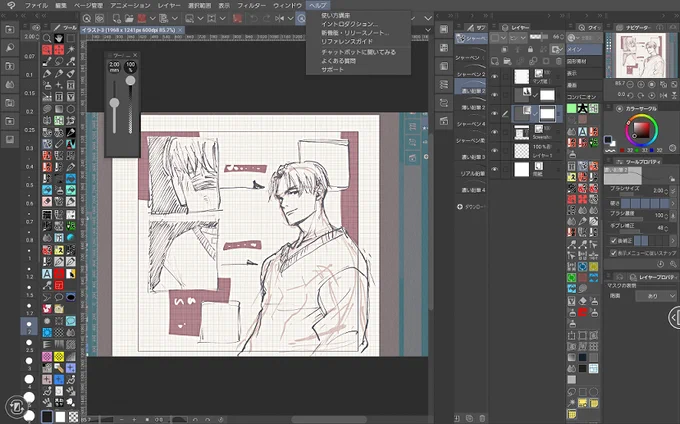Viewport: 680px width, 424px height.
Task: Toggle visibility of Screenshot layer
Action: pyautogui.click(x=494, y=132)
